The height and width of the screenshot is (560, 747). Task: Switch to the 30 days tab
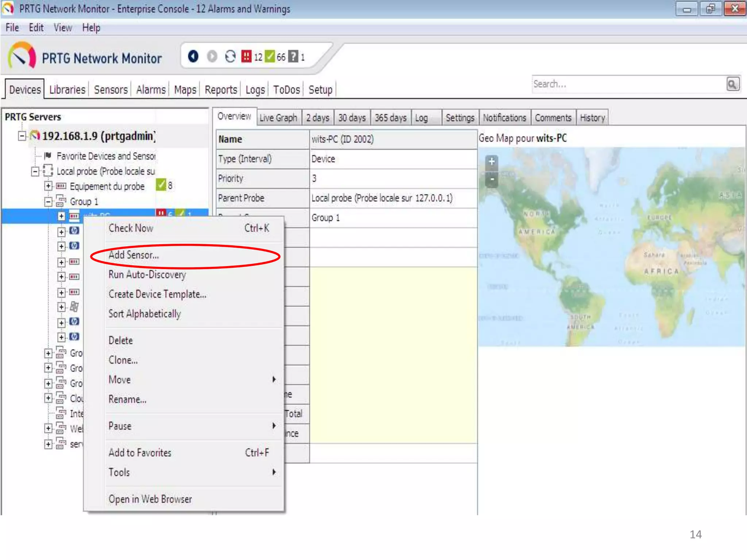click(352, 118)
